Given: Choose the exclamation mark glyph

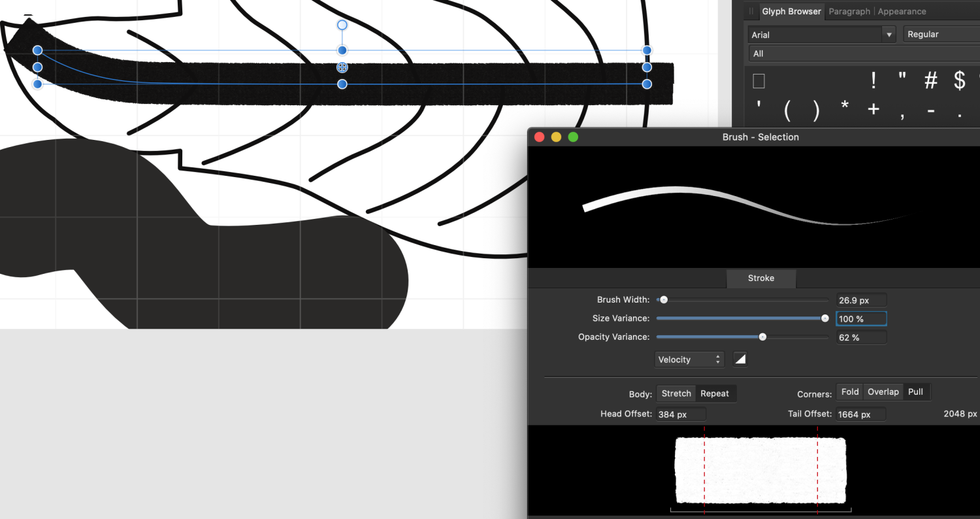Looking at the screenshot, I should pos(873,80).
